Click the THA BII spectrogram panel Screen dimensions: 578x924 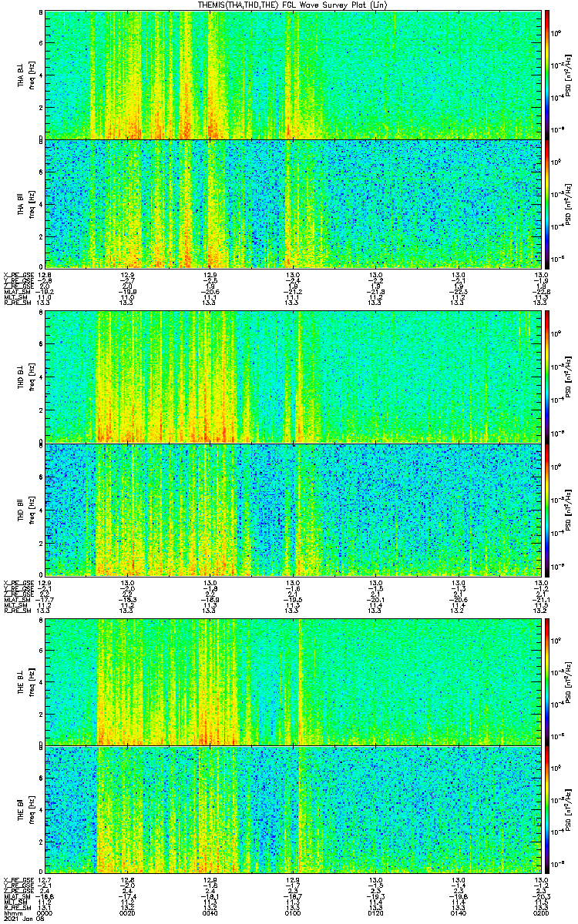[x=293, y=203]
